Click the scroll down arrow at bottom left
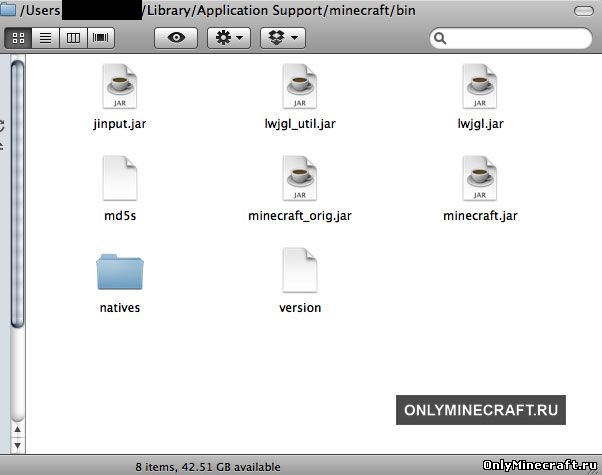 click(17, 447)
